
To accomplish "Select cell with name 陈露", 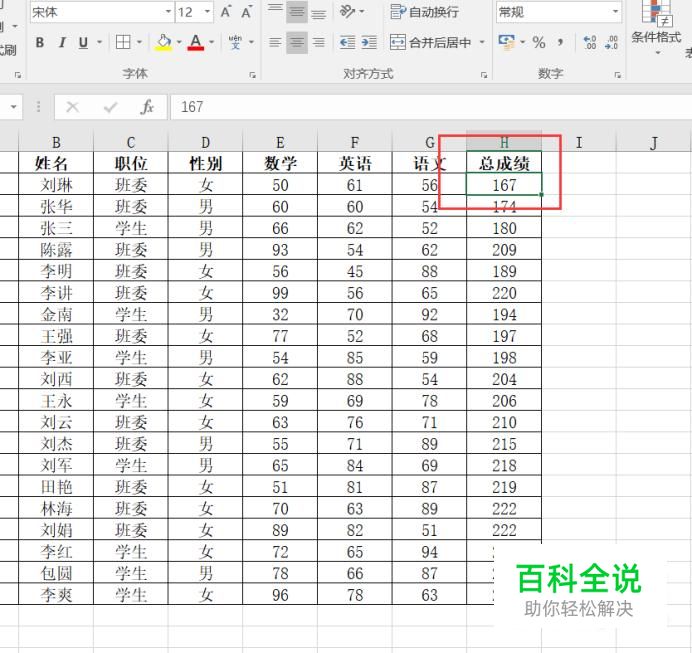I will (56, 249).
